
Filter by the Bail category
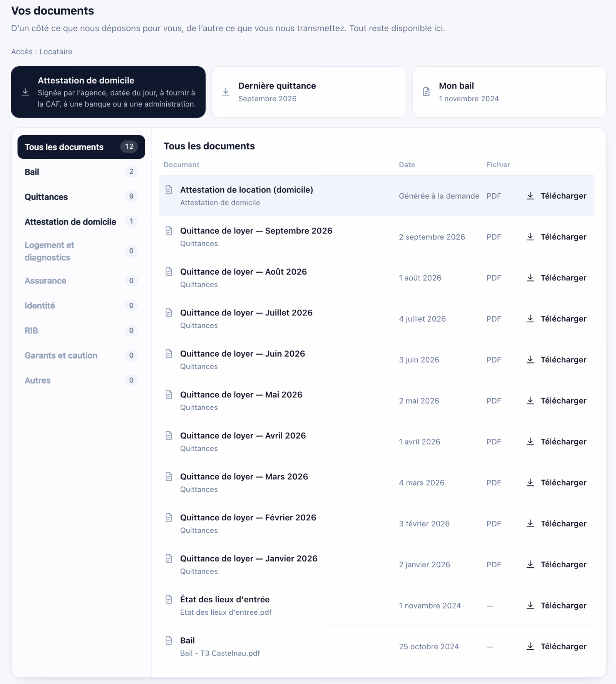click(81, 172)
